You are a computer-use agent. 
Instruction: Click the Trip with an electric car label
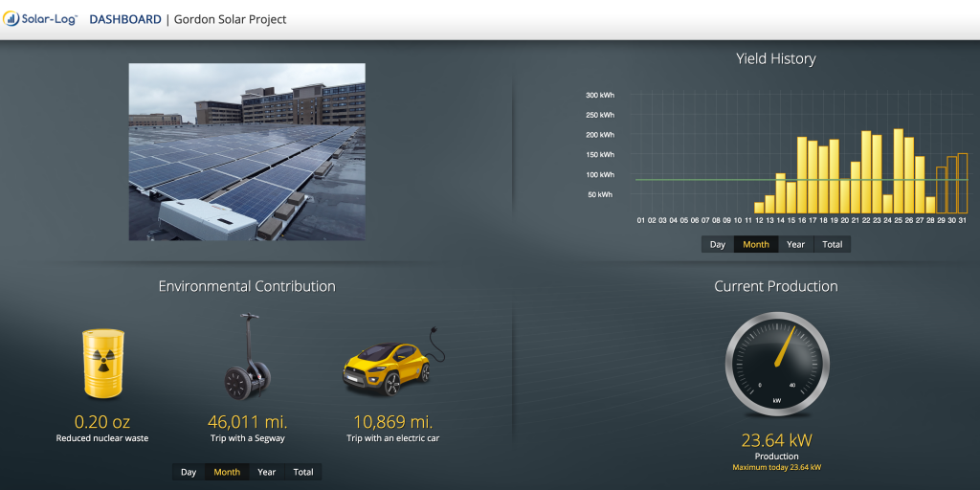pyautogui.click(x=393, y=438)
